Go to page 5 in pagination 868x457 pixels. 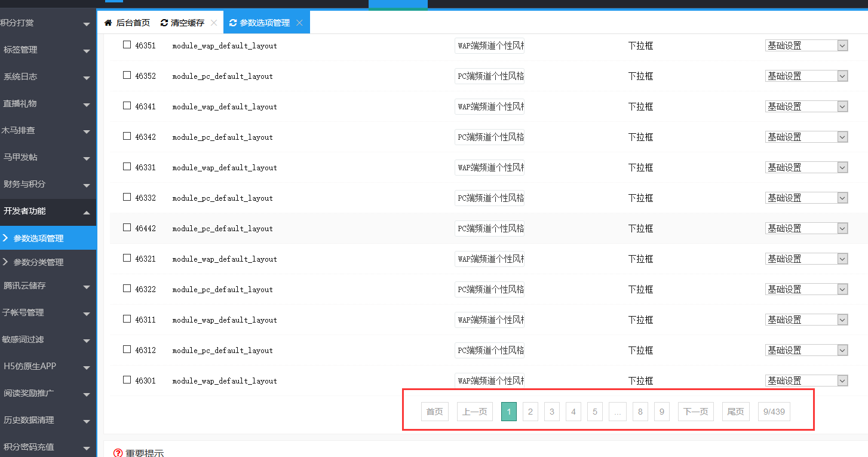[x=595, y=412]
